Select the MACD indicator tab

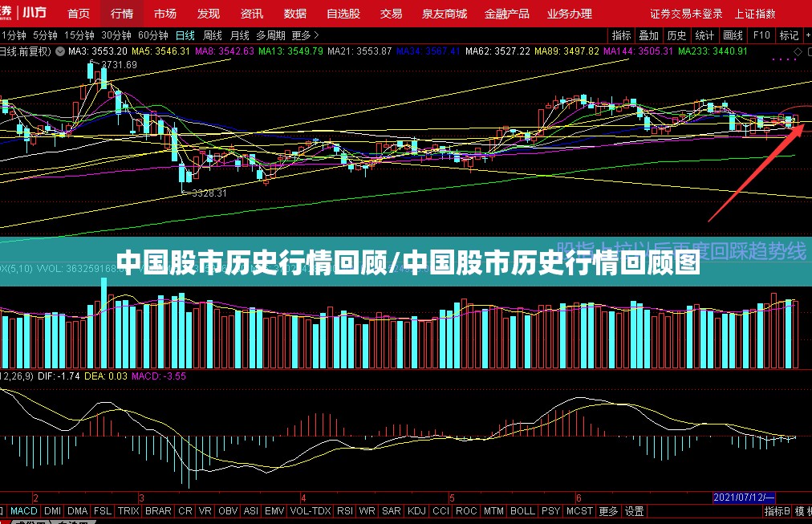[x=24, y=511]
